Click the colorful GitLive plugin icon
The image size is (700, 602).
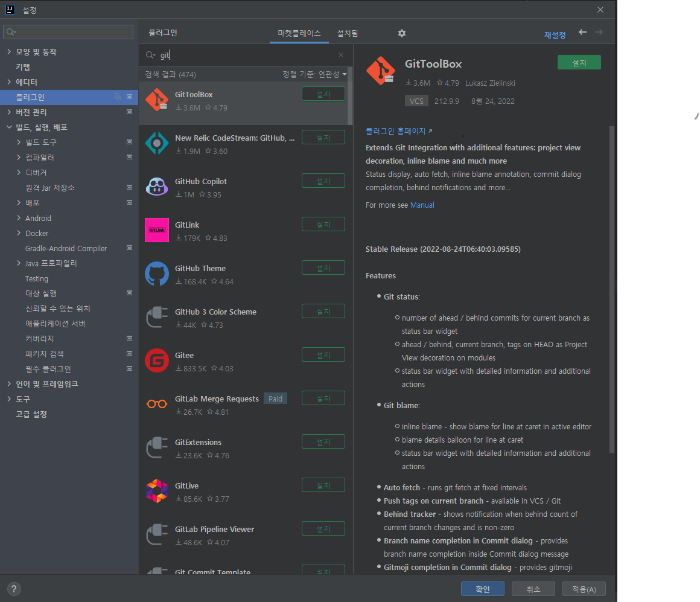[x=157, y=491]
